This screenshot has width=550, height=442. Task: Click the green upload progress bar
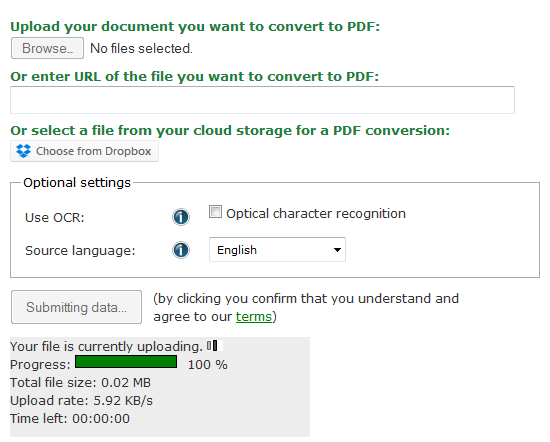coord(126,362)
